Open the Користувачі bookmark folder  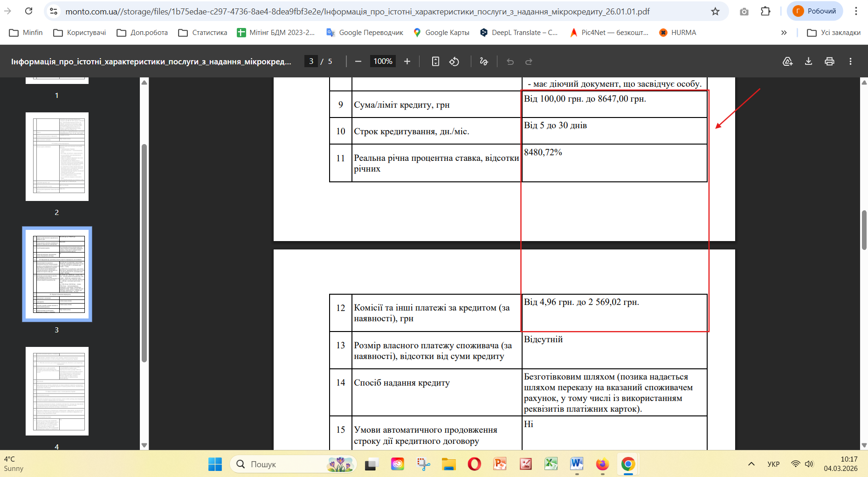coord(80,33)
